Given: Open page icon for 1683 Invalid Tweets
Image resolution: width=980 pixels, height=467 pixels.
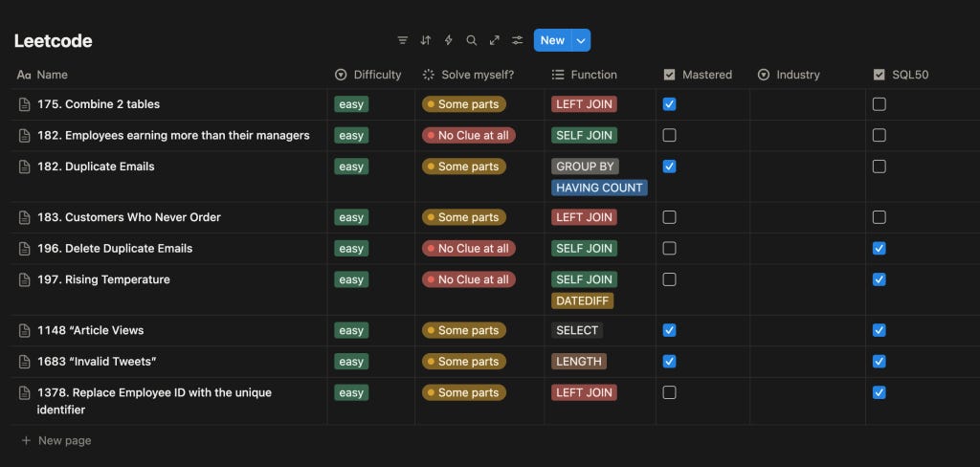Looking at the screenshot, I should coord(24,362).
